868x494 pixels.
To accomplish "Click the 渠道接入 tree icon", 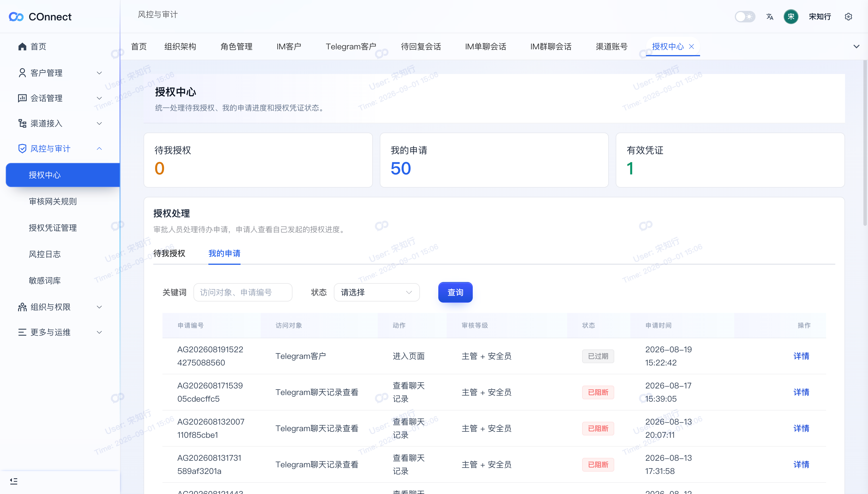I will click(x=22, y=123).
